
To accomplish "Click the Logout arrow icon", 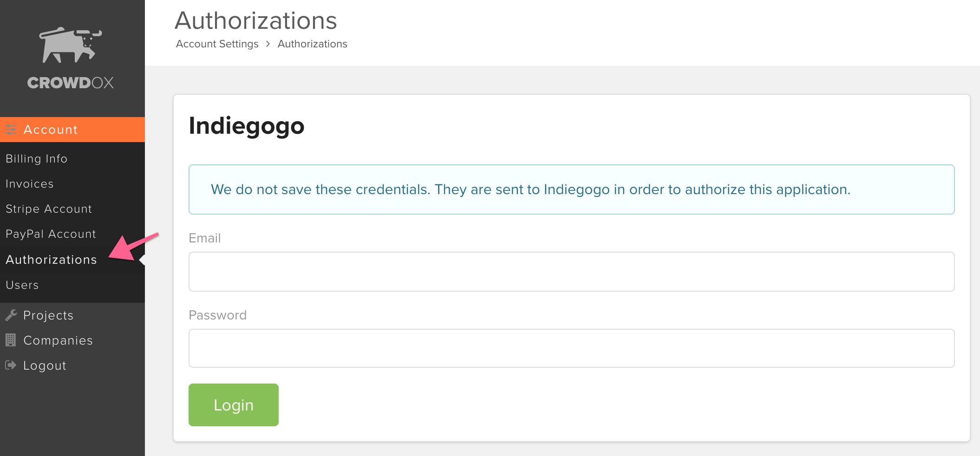I will tap(11, 365).
